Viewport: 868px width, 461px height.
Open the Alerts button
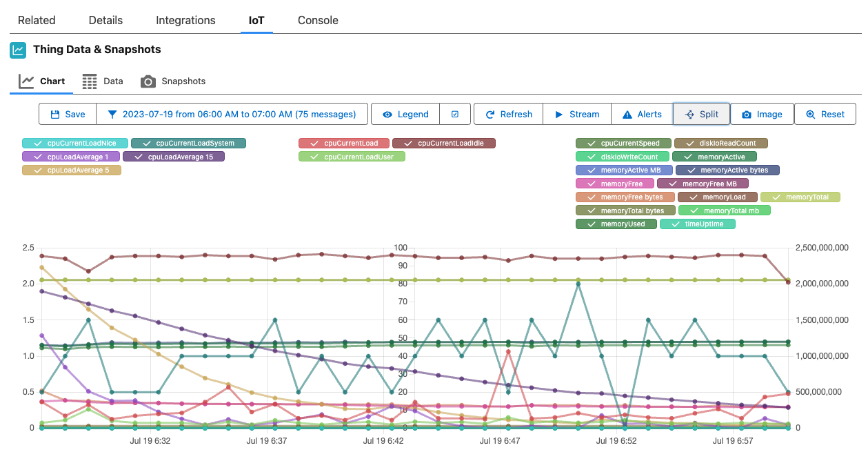click(x=642, y=114)
